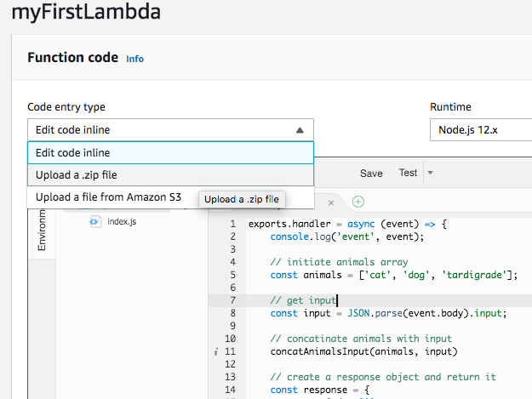
Task: Add a new editor tab with plus icon
Action: click(x=358, y=202)
